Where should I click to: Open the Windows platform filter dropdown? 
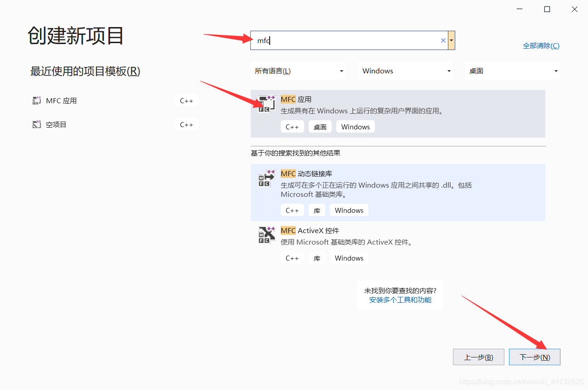[406, 71]
